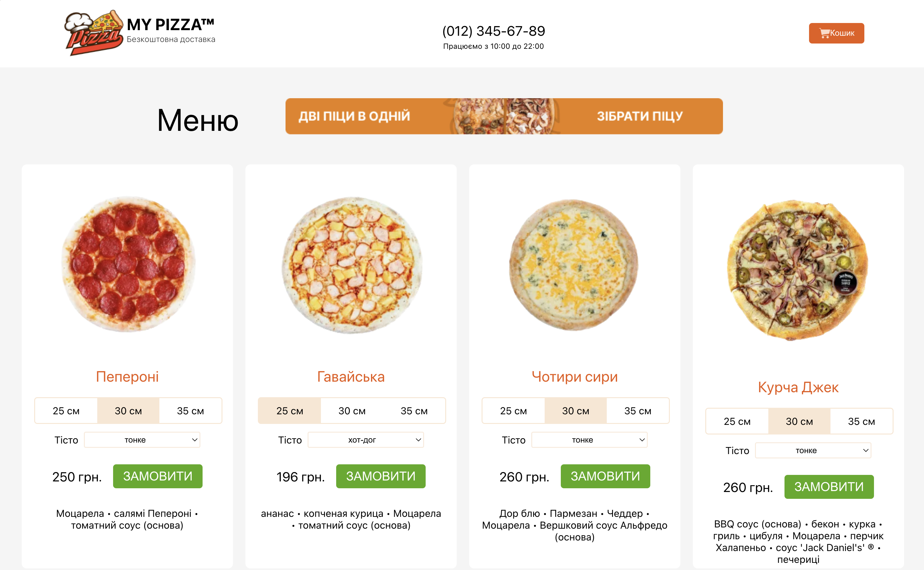This screenshot has height=570, width=924.
Task: Click ЗАМОВИТИ under Курча Джек
Action: point(829,487)
